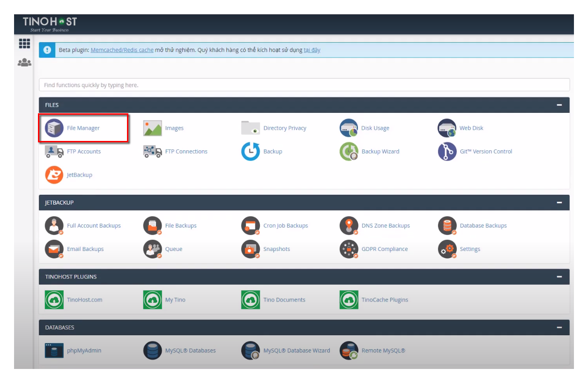This screenshot has height=383, width=588.
Task: Open the Web Disk icon
Action: [x=447, y=128]
